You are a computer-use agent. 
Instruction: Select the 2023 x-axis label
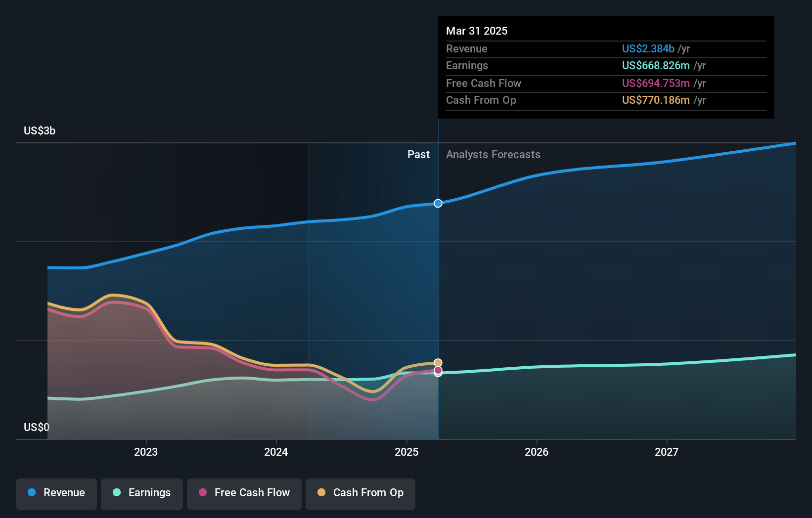pyautogui.click(x=146, y=452)
